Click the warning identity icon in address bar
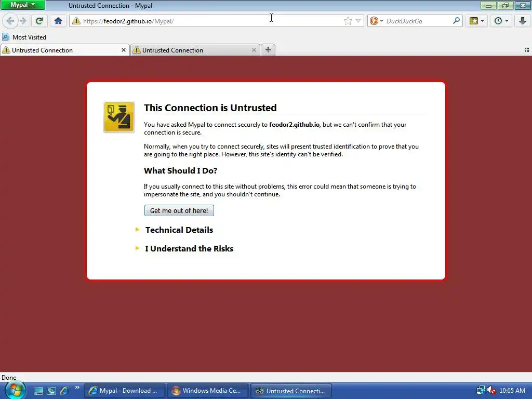The image size is (532, 399). 76,21
